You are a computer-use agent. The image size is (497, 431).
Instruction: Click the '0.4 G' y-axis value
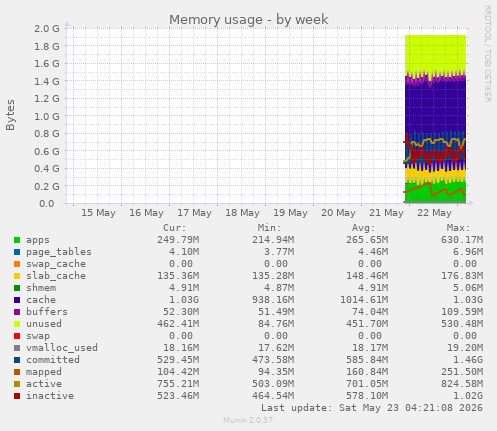tap(47, 168)
